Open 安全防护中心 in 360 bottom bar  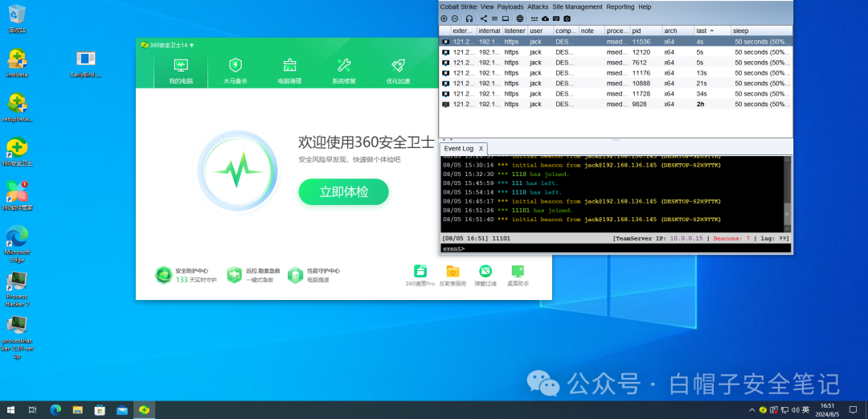[x=186, y=275]
